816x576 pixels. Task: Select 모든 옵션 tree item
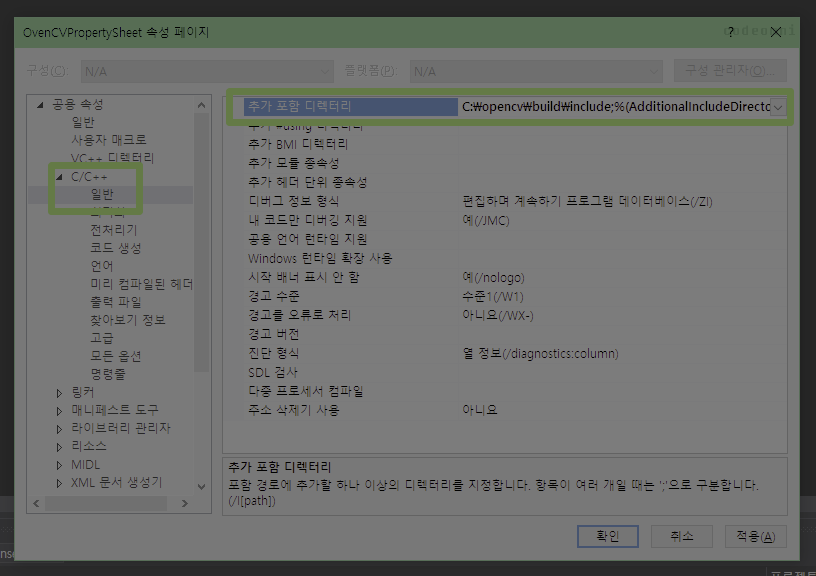point(116,356)
